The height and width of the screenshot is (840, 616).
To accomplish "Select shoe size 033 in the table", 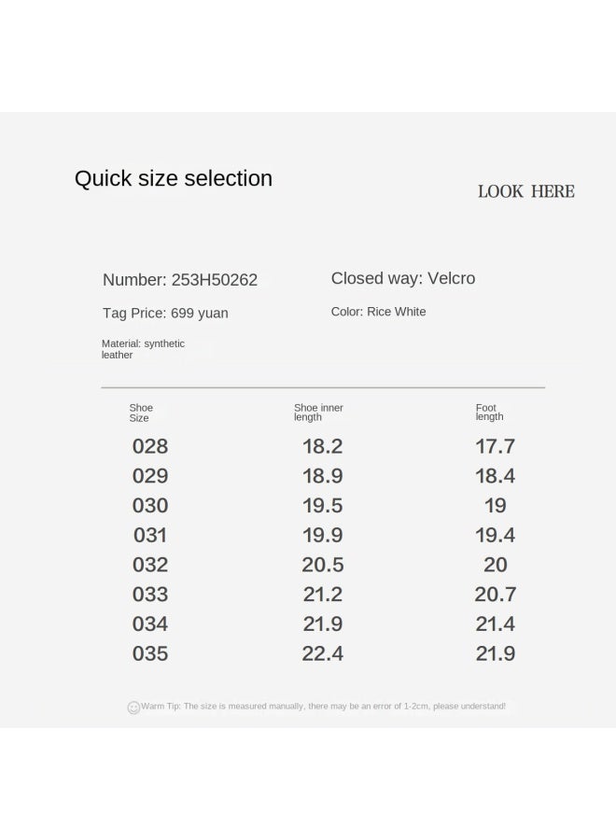I will [x=150, y=595].
